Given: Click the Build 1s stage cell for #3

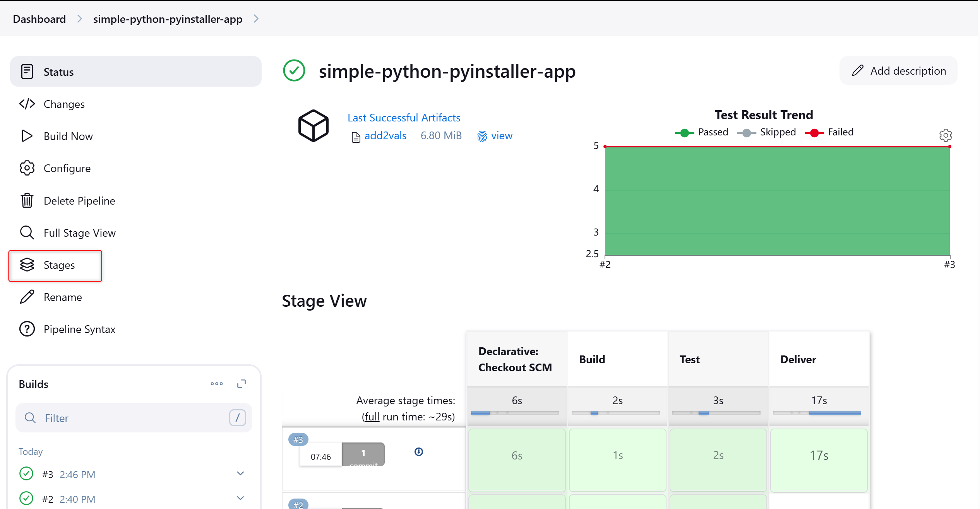Looking at the screenshot, I should [x=617, y=460].
